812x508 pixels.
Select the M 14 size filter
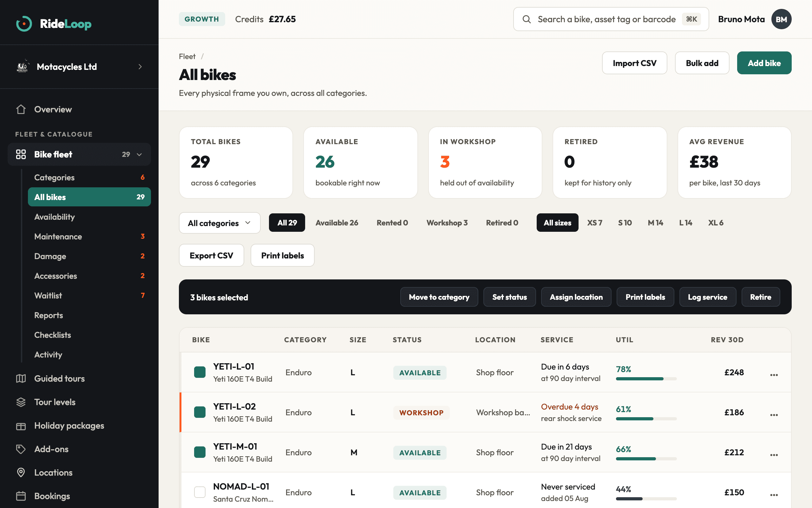pyautogui.click(x=655, y=223)
